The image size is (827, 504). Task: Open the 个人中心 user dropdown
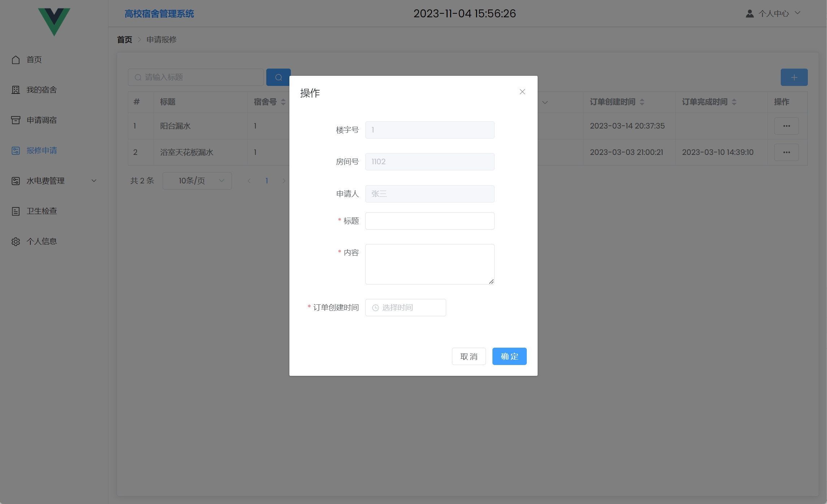773,14
